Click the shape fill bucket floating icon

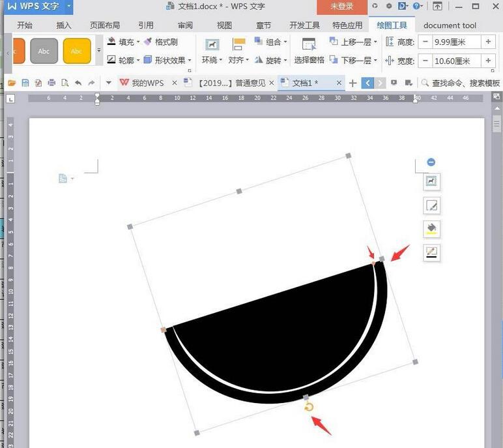click(431, 229)
